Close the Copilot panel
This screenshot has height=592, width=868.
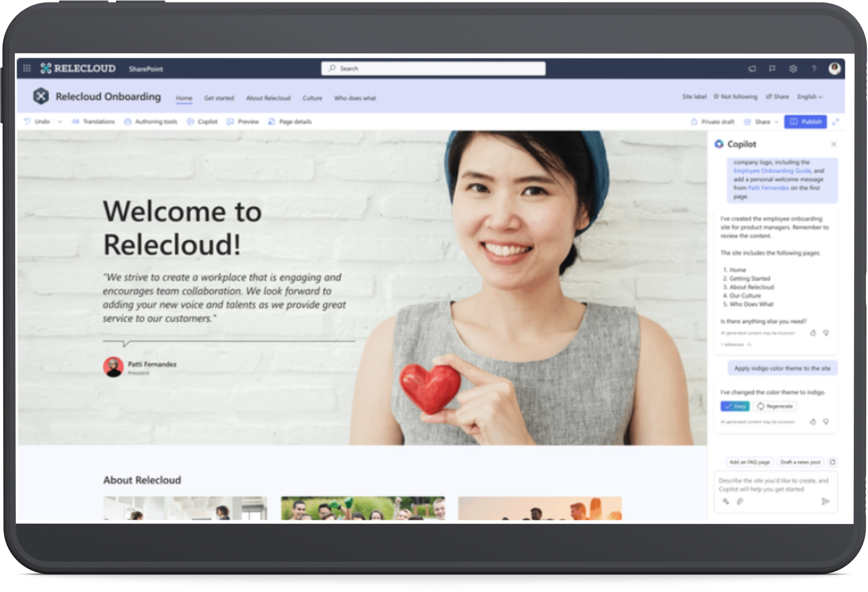(833, 144)
